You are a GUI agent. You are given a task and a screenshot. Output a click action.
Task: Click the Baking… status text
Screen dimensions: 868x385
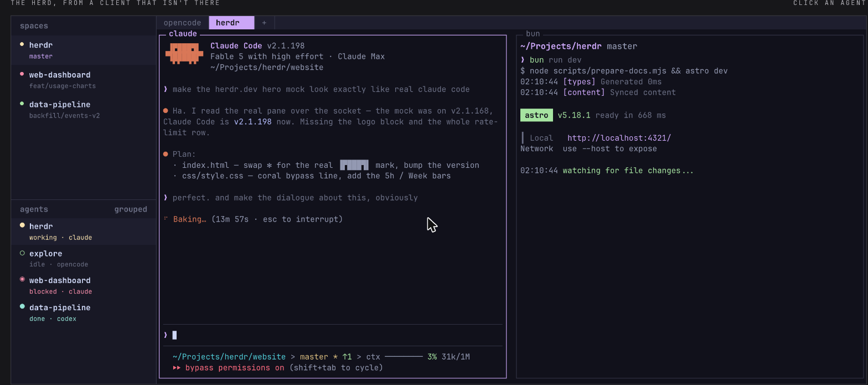click(189, 219)
